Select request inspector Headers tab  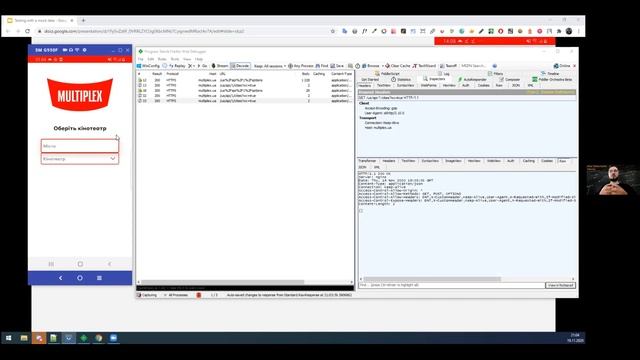pyautogui.click(x=364, y=85)
